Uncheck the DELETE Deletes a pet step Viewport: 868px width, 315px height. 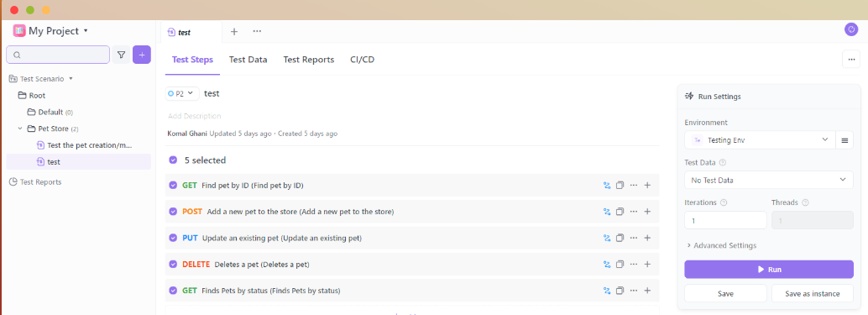(x=173, y=265)
